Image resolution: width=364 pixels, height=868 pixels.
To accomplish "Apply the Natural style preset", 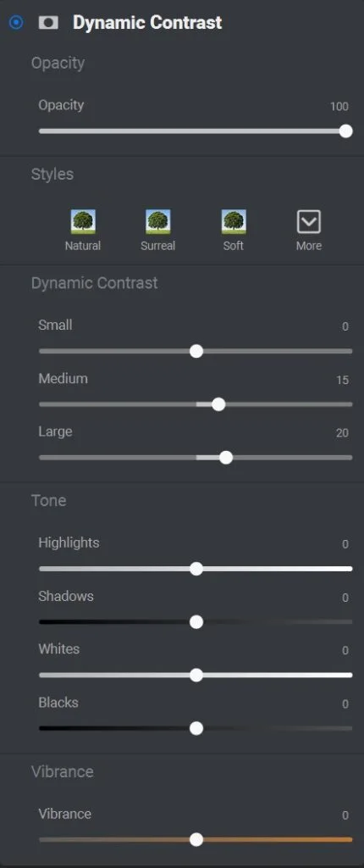I will [83, 230].
